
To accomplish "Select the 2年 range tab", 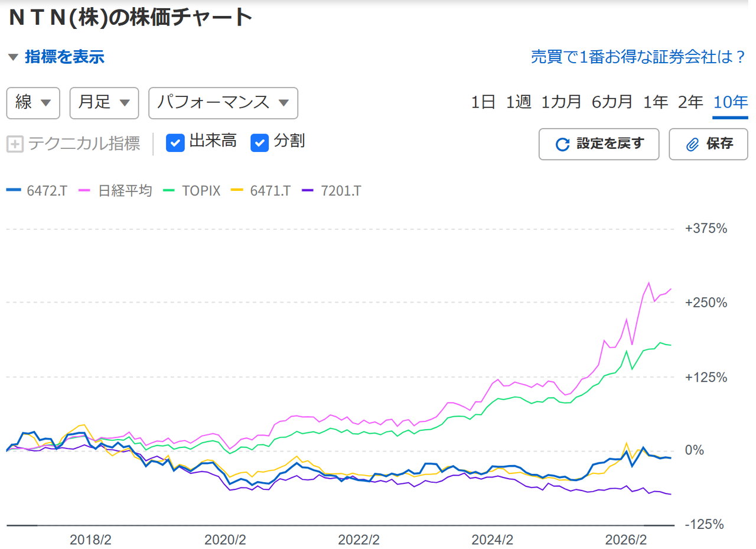I will (x=690, y=102).
